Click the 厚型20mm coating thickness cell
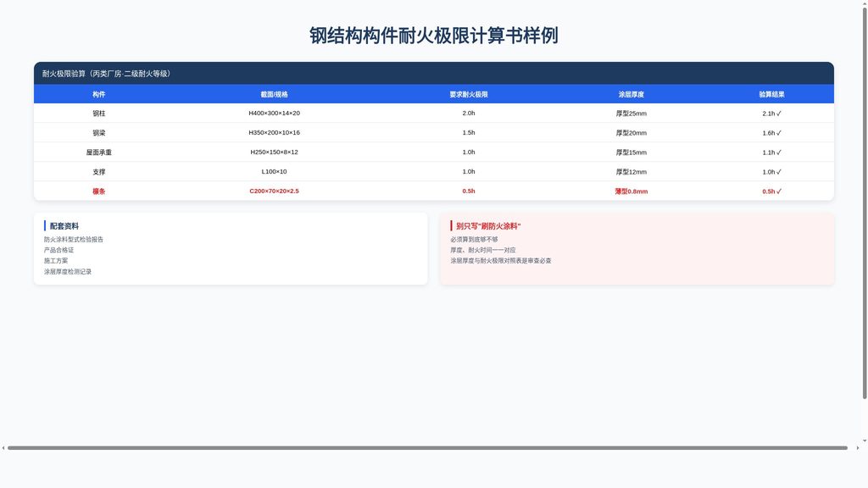This screenshot has width=868, height=488. tap(631, 133)
